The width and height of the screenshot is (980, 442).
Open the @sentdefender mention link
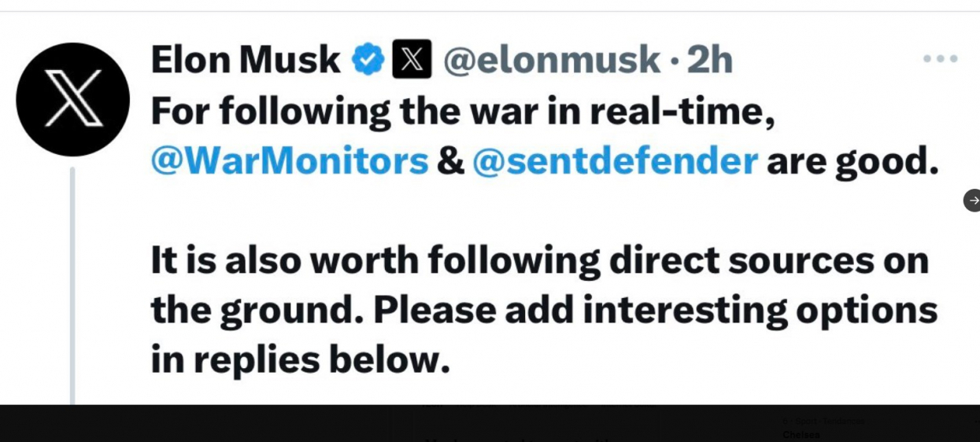coord(615,161)
